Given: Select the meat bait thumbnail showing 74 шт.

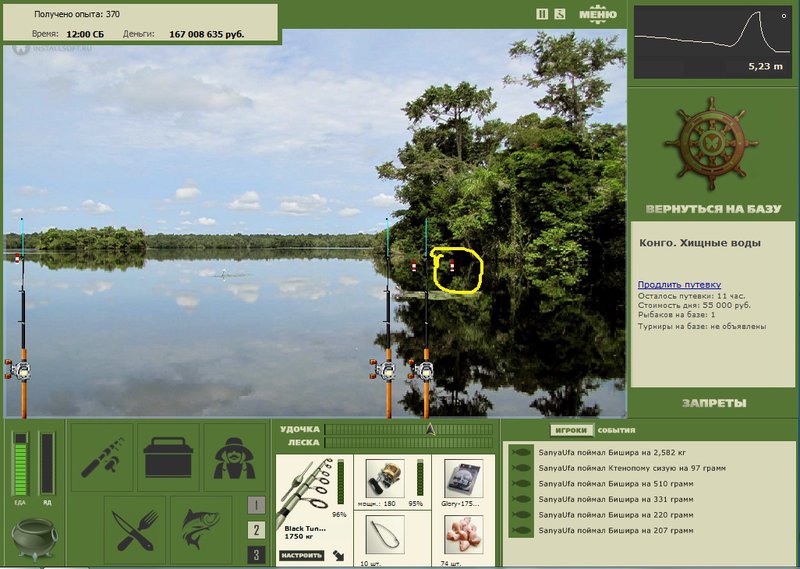Looking at the screenshot, I should coord(463,535).
